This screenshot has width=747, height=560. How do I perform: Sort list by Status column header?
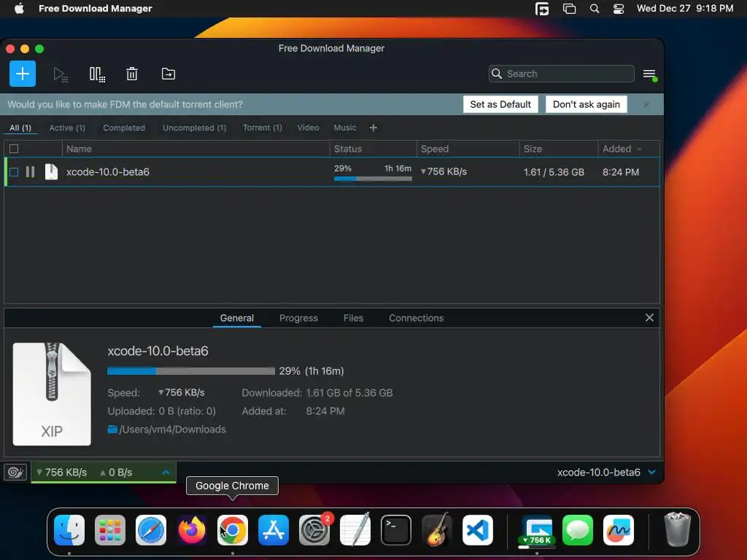[373, 149]
